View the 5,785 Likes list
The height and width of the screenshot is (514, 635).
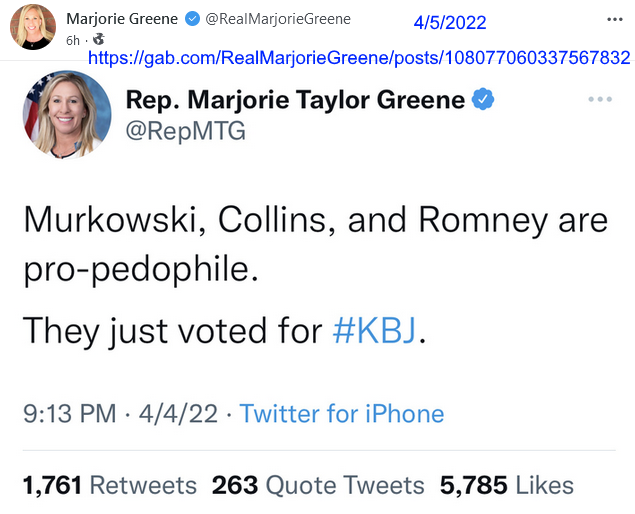point(507,485)
